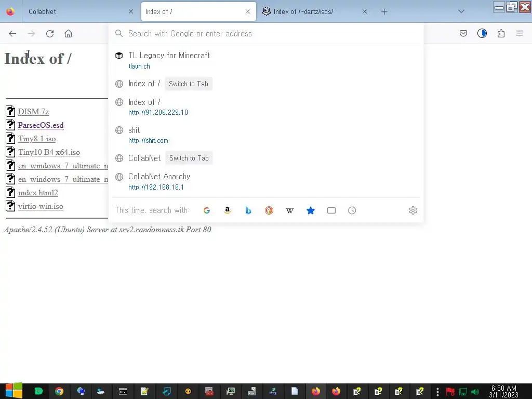Search this time with Wikipedia

[290, 210]
